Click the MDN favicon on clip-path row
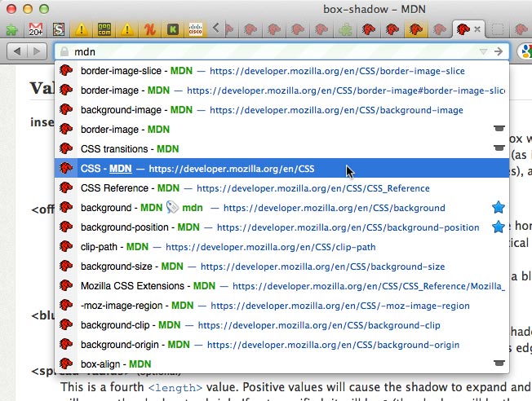This screenshot has height=401, width=532. (66, 246)
